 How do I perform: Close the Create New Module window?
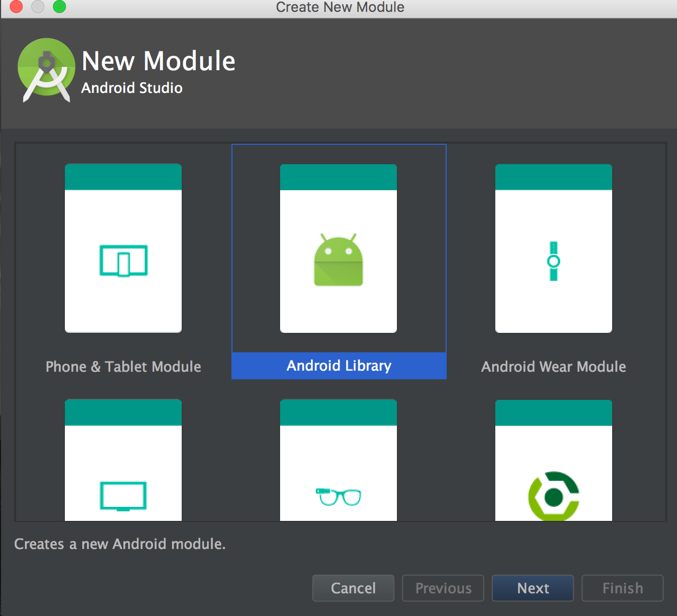coord(16,6)
